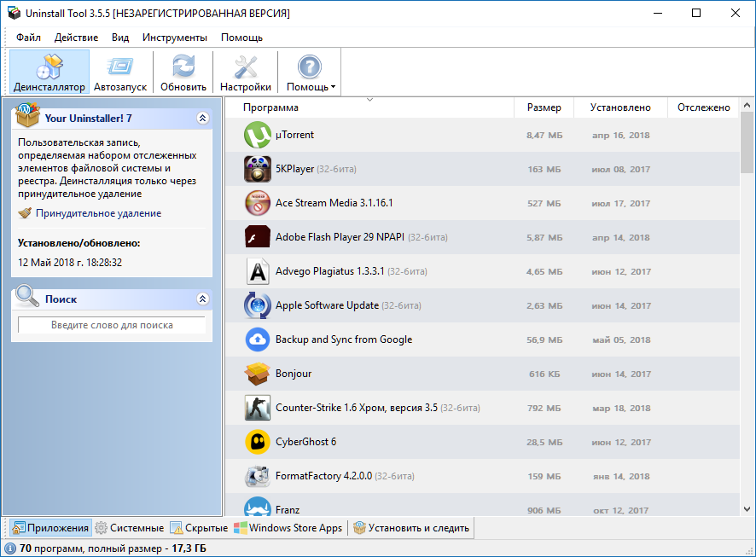Screen dimensions: 756x557
Task: Open Настройки tools icon
Action: [245, 67]
